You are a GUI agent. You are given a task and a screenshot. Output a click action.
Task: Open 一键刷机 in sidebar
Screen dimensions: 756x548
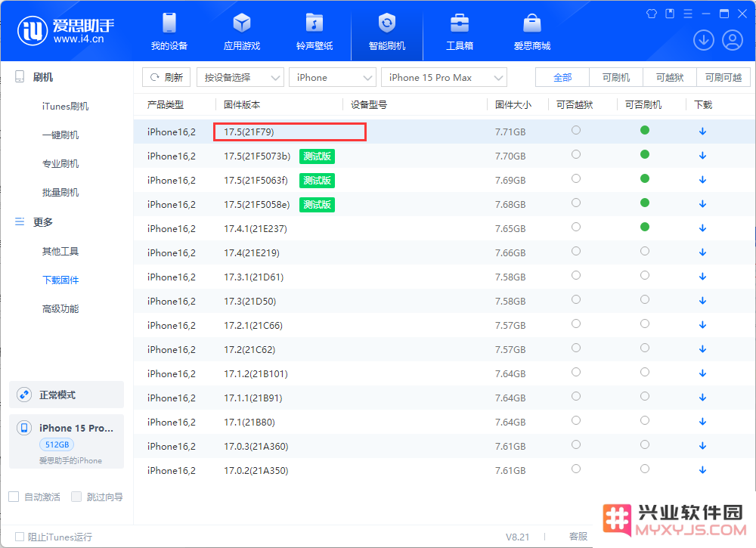pyautogui.click(x=60, y=135)
